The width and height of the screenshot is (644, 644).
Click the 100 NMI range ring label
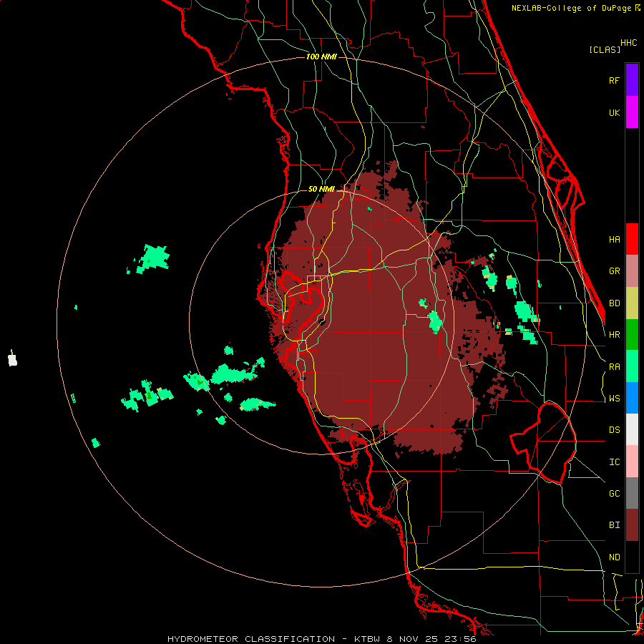click(321, 57)
